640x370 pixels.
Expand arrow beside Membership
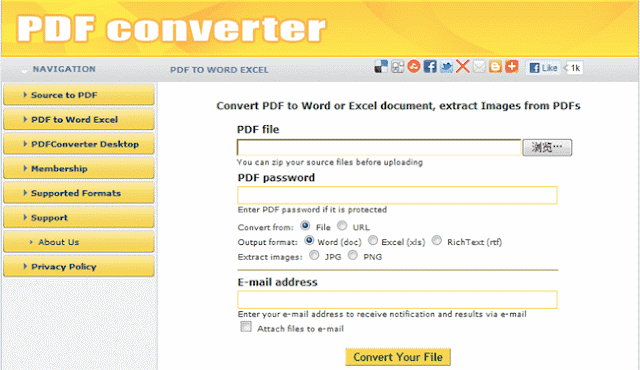point(25,168)
